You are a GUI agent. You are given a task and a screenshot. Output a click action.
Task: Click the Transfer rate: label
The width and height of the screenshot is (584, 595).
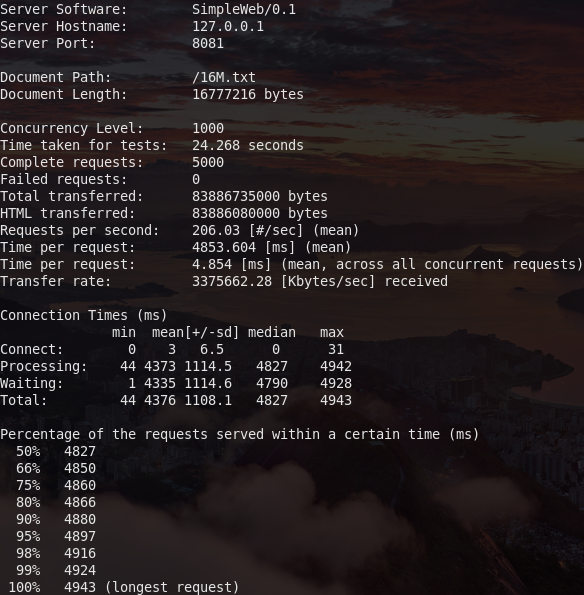(x=55, y=282)
